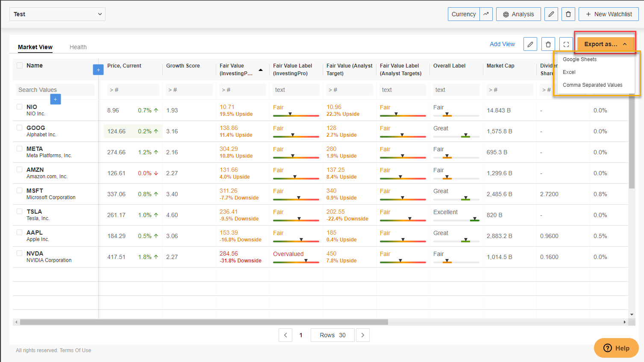Click the Price, Current filter field

click(133, 90)
